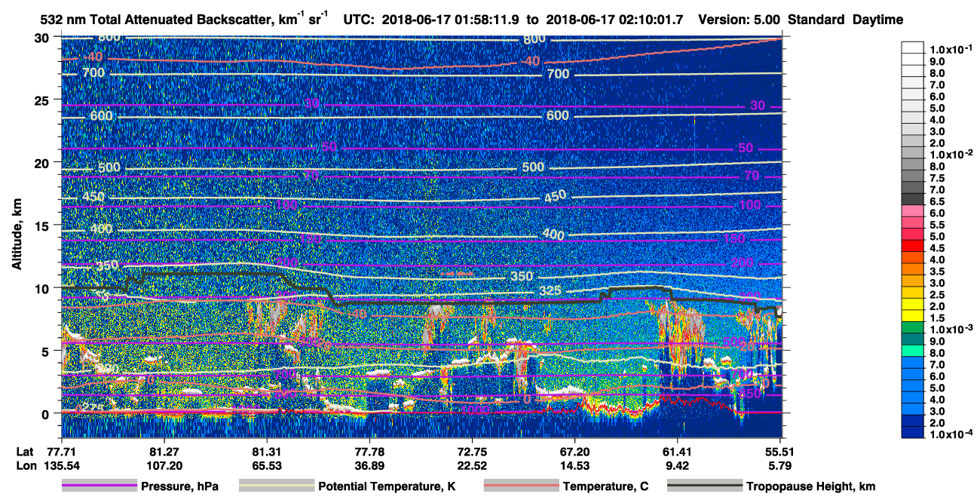Image resolution: width=980 pixels, height=503 pixels.
Task: Click the '1.5' color bar label
Action: point(938,319)
